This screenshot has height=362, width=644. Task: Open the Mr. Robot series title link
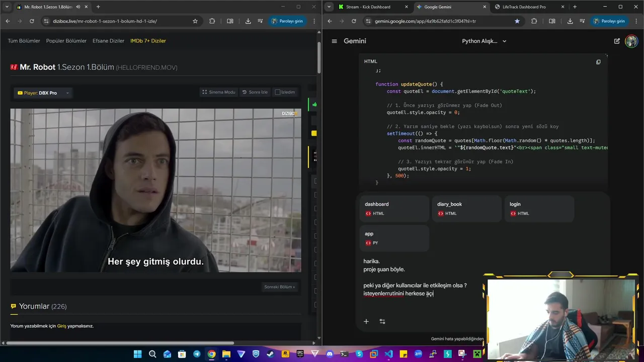[x=38, y=67]
